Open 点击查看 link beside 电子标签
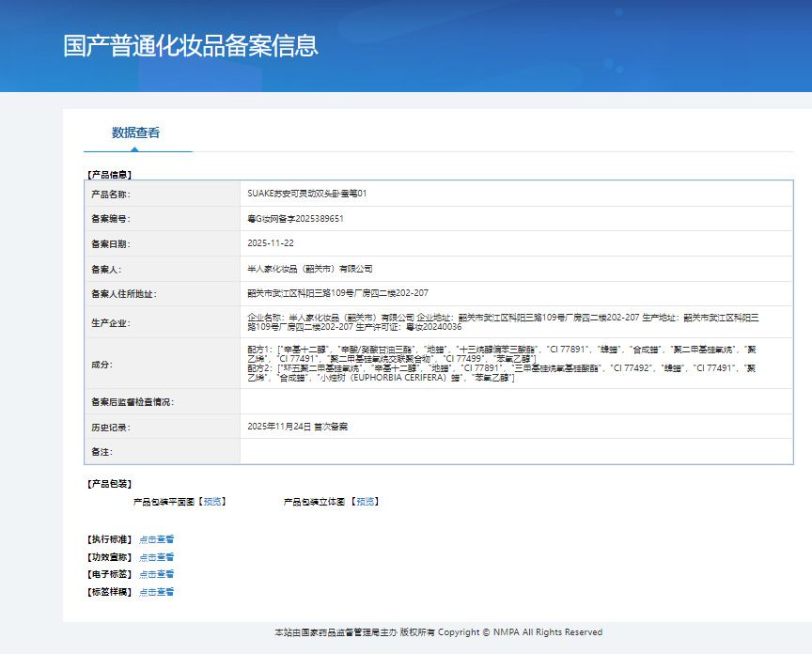The width and height of the screenshot is (812, 654). coord(156,574)
